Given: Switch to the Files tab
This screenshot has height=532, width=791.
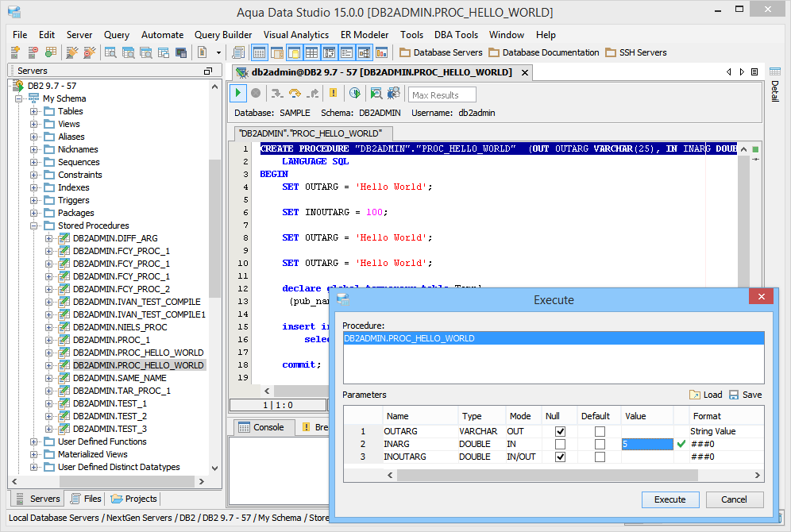Looking at the screenshot, I should tap(86, 499).
